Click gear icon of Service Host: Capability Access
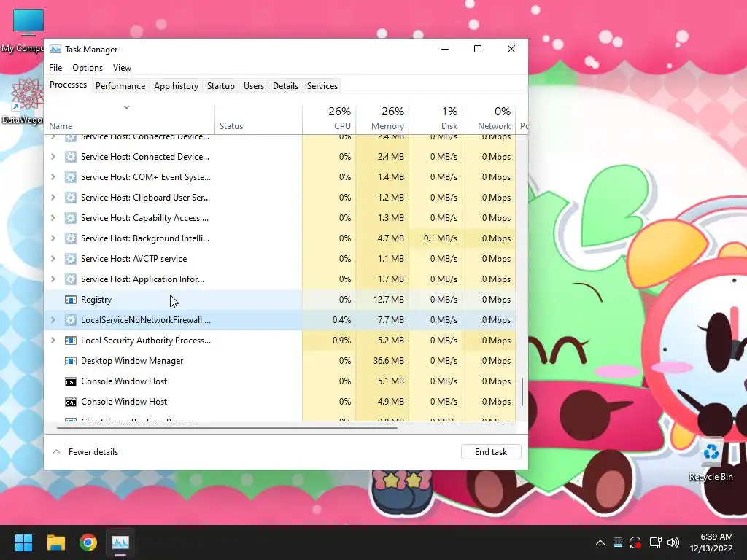The width and height of the screenshot is (747, 560). point(71,218)
